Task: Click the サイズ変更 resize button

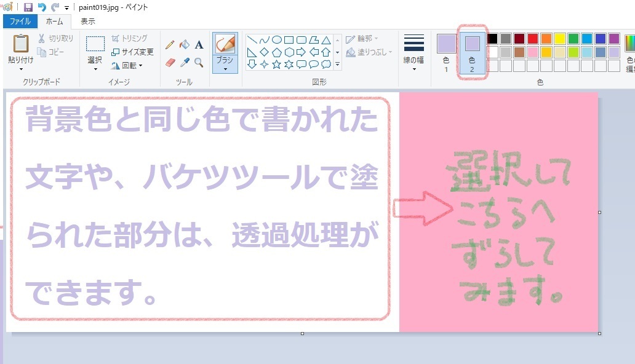Action: pos(132,52)
